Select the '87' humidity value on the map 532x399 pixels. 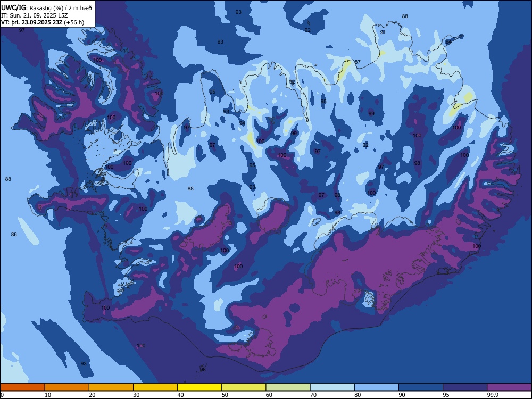click(x=358, y=62)
